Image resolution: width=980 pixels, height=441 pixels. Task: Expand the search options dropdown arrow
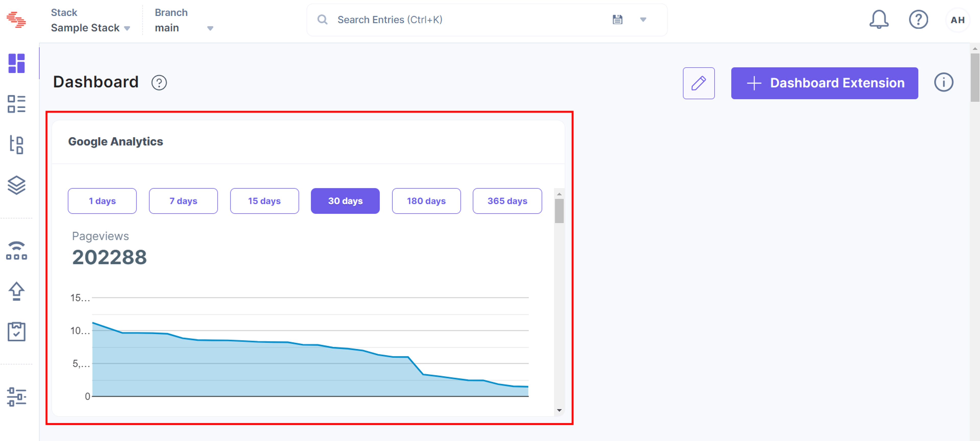tap(643, 20)
